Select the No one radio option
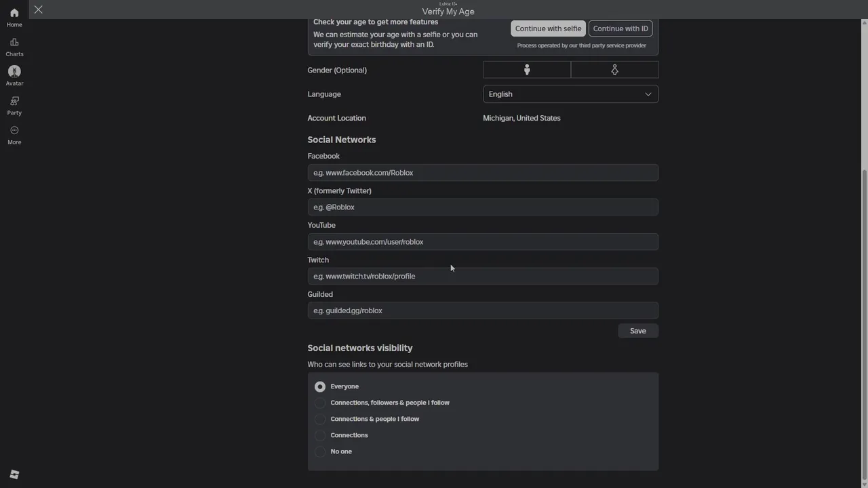The width and height of the screenshot is (868, 488). [320, 451]
